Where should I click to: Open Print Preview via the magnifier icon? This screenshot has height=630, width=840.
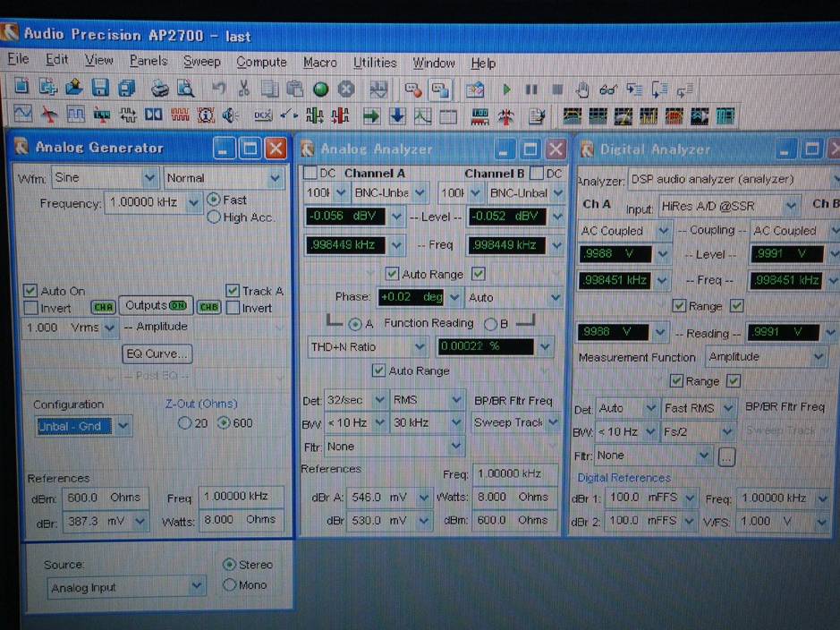(185, 88)
